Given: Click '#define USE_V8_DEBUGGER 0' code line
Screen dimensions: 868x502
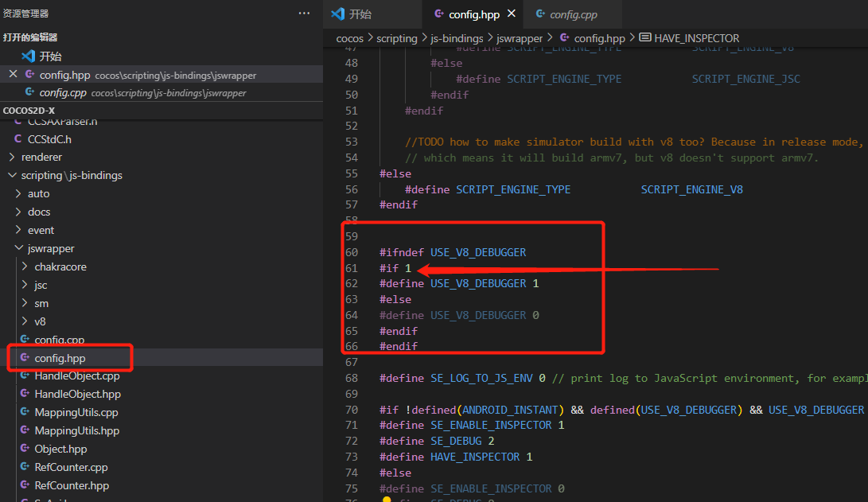Looking at the screenshot, I should tap(459, 315).
